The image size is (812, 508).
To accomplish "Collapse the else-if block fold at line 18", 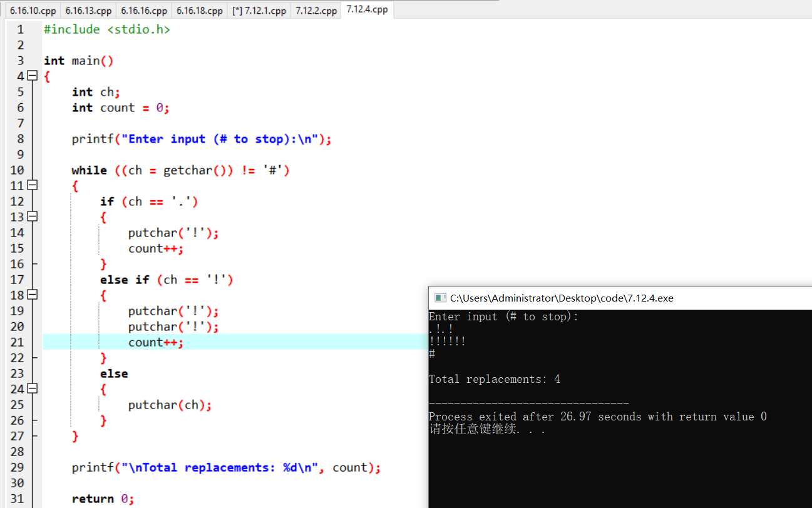I will (33, 295).
